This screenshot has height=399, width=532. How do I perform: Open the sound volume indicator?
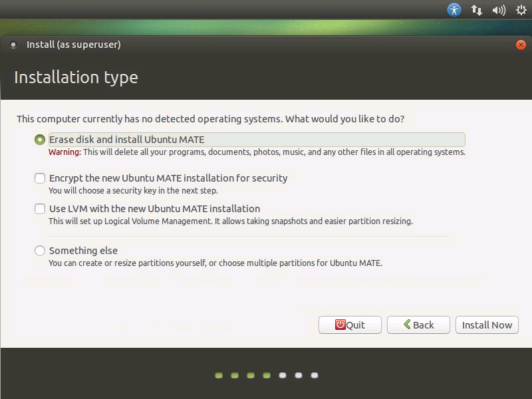point(499,10)
